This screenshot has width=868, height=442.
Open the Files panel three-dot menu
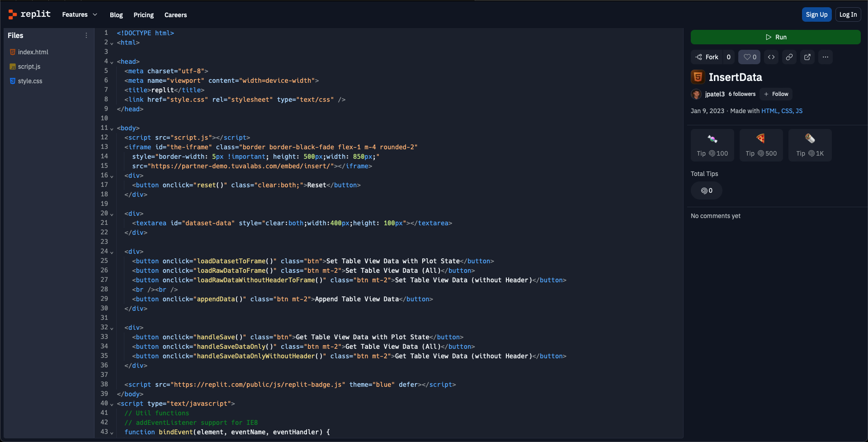[86, 35]
